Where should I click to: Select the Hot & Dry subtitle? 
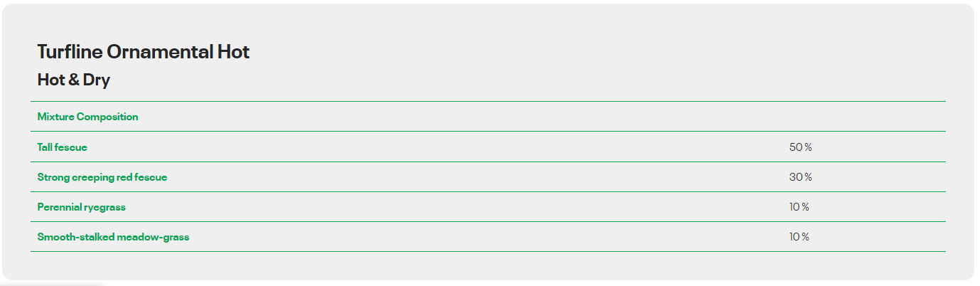coord(74,80)
